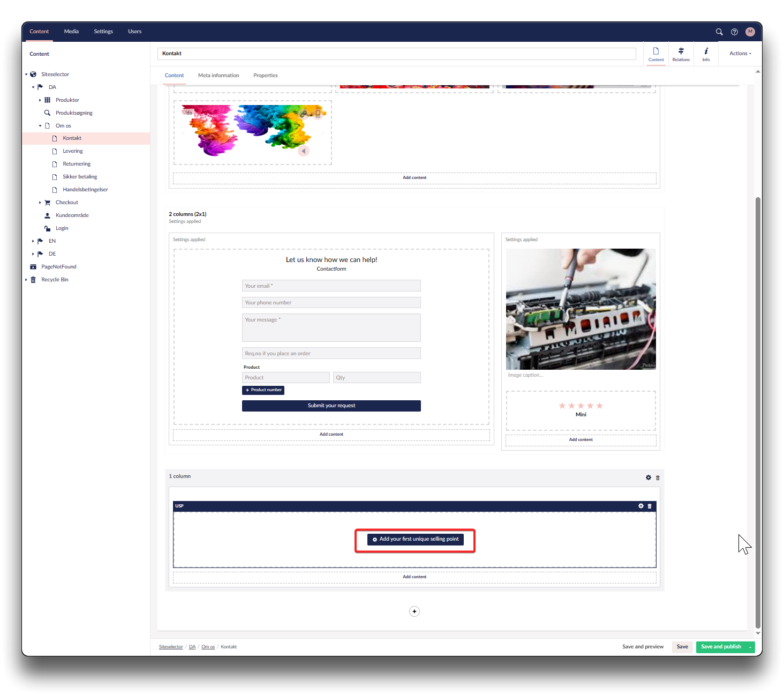Viewport: 784px width, 695px height.
Task: Open the Media section in top menu
Action: (x=71, y=32)
